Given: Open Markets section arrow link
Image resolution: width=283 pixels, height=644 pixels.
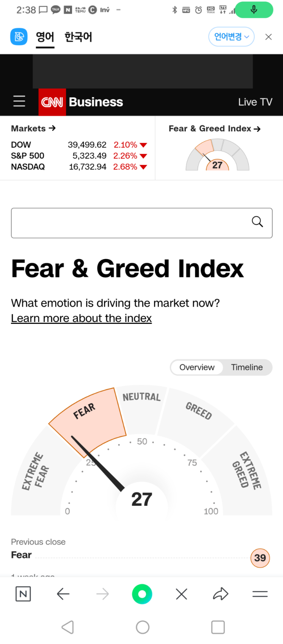Looking at the screenshot, I should click(34, 128).
